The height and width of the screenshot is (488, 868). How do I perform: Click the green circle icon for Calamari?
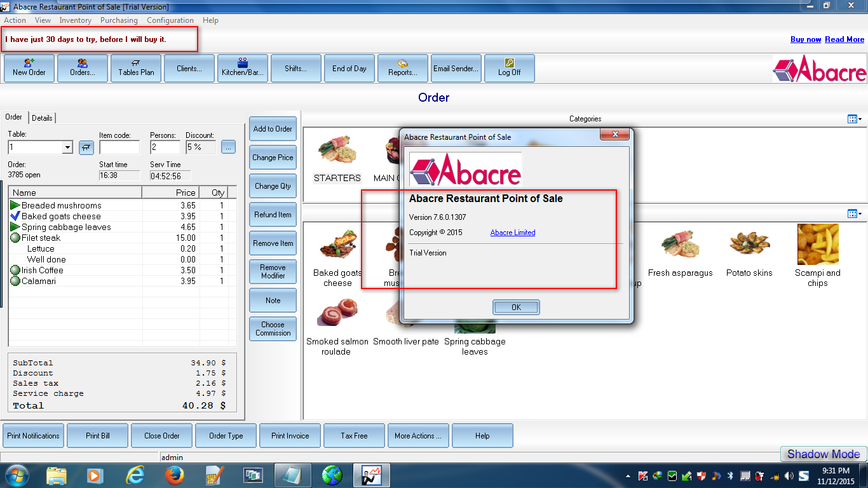(x=15, y=281)
